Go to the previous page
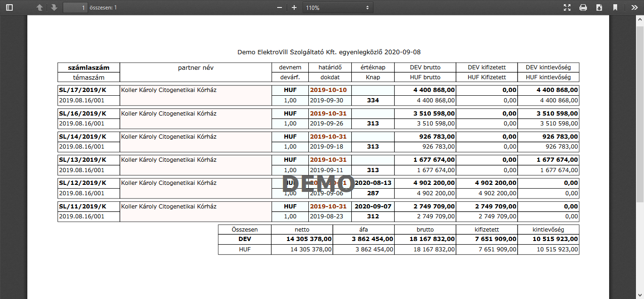Image resolution: width=644 pixels, height=299 pixels. (40, 8)
